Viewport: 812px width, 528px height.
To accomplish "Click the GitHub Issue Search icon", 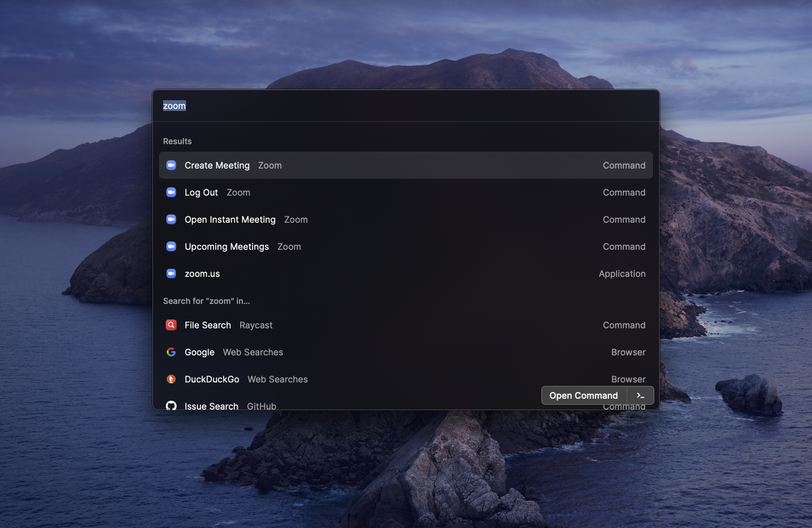I will click(171, 406).
